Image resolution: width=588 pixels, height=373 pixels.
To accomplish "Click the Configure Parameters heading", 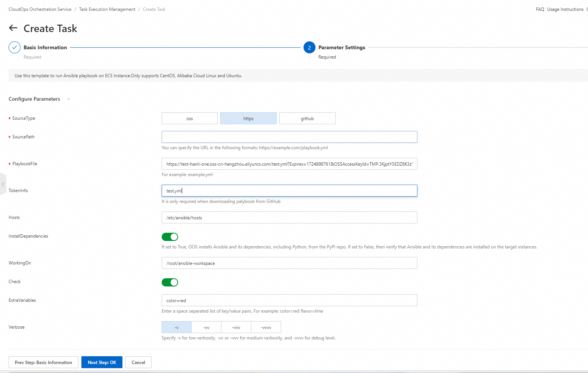I will 34,99.
